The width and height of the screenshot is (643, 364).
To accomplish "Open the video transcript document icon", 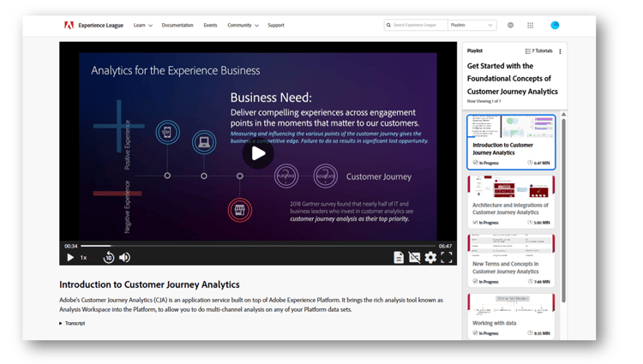I will click(398, 258).
